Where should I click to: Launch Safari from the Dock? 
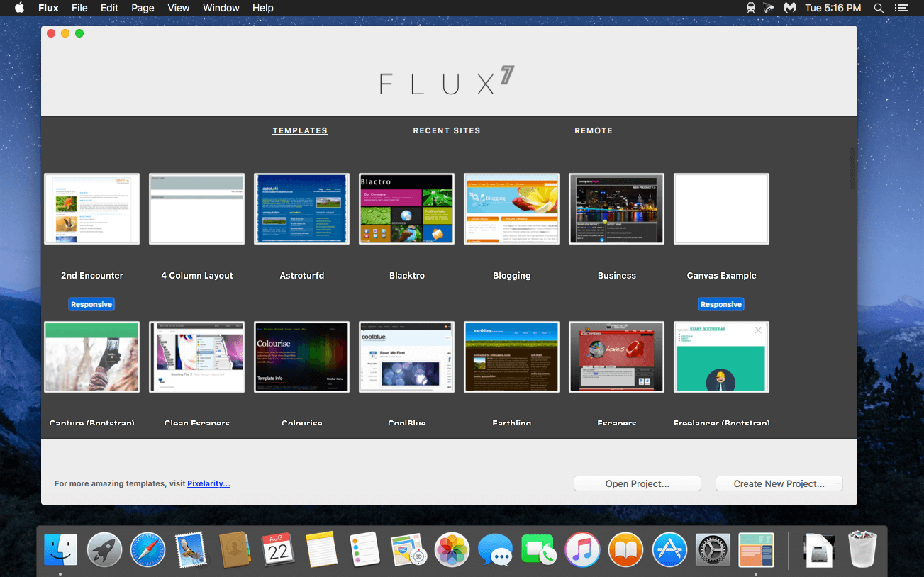point(147,550)
